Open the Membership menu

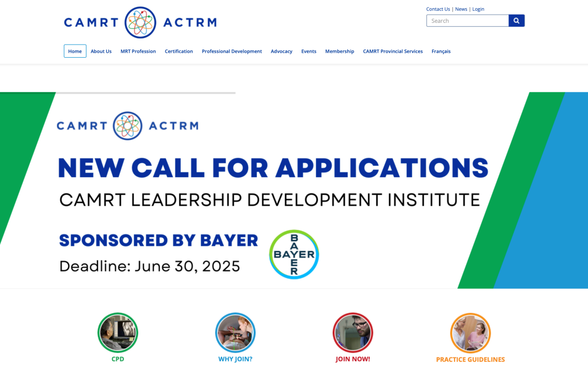click(339, 51)
